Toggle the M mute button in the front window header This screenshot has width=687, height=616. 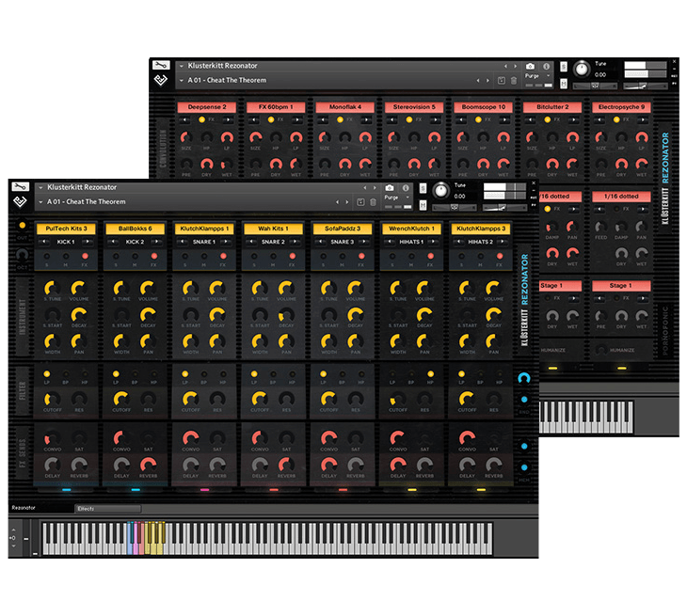(x=423, y=205)
